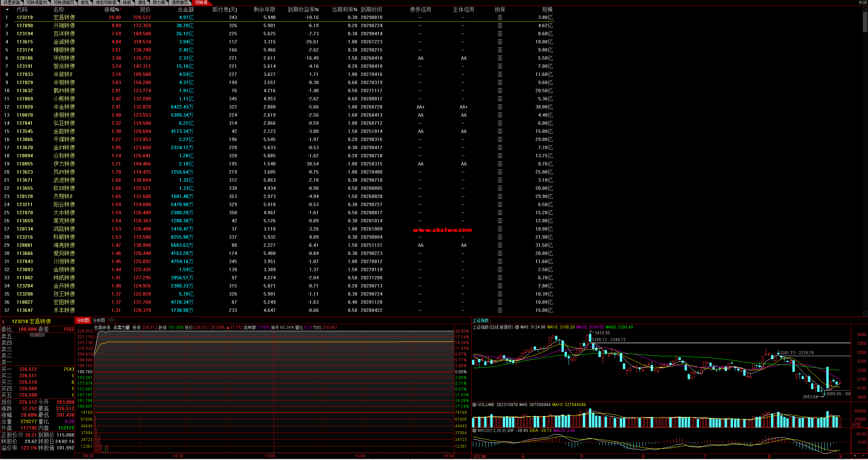Sort table by 现价 column header

click(145, 10)
